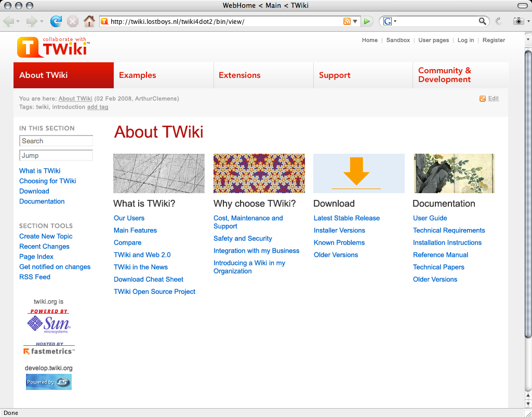The width and height of the screenshot is (532, 418).
Task: Click the Jump input field
Action: [x=56, y=155]
